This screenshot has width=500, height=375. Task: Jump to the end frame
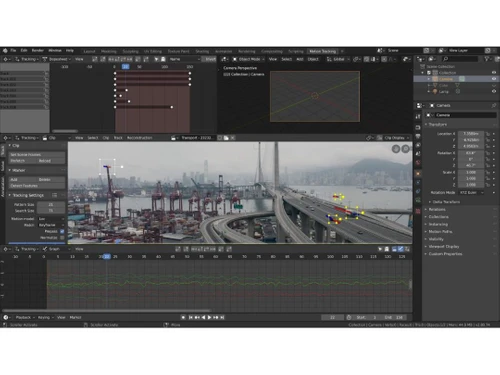point(222,317)
